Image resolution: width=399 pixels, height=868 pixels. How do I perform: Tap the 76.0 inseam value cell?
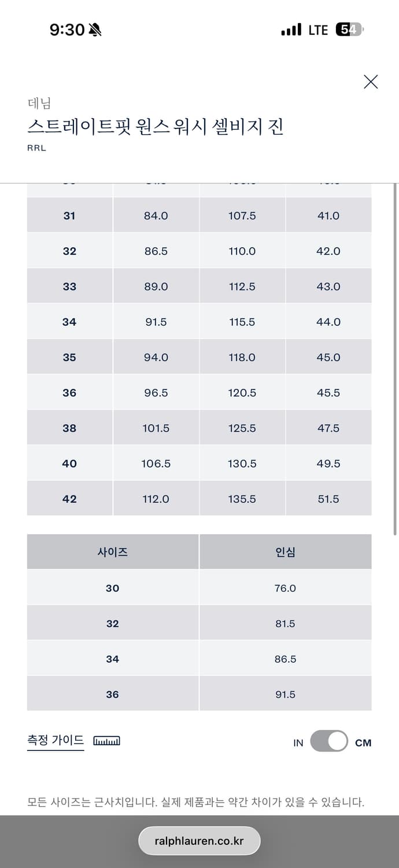point(285,589)
